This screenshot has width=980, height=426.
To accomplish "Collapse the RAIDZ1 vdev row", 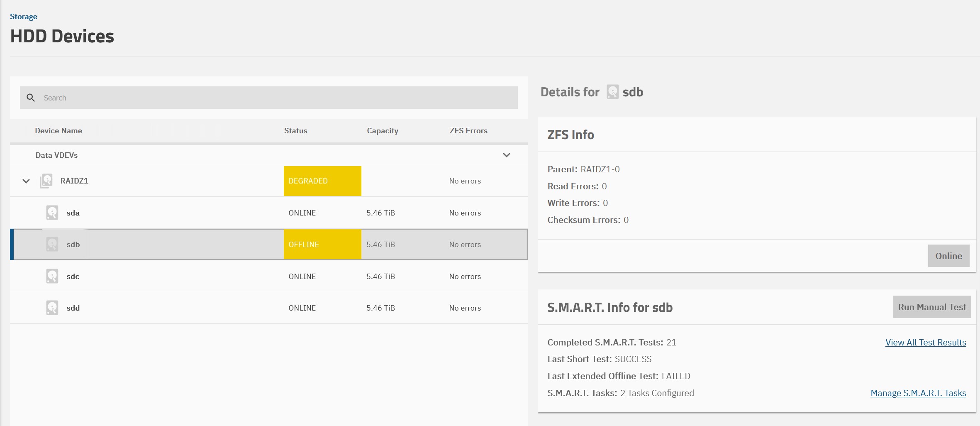I will click(26, 181).
